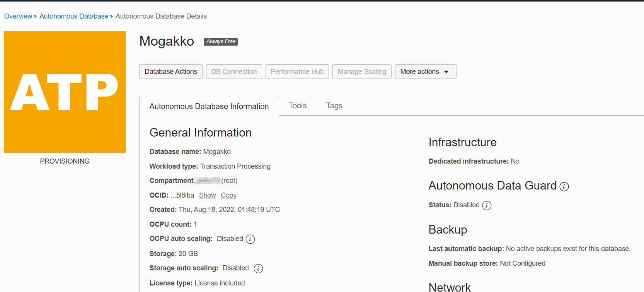Select the Autonomous Database Information tab
The width and height of the screenshot is (644, 292).
point(209,106)
